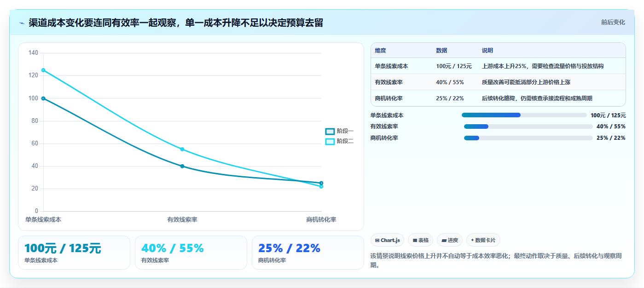Toggle 阶段一 legend series in chart
Screen dimensions: 644x288
339,131
